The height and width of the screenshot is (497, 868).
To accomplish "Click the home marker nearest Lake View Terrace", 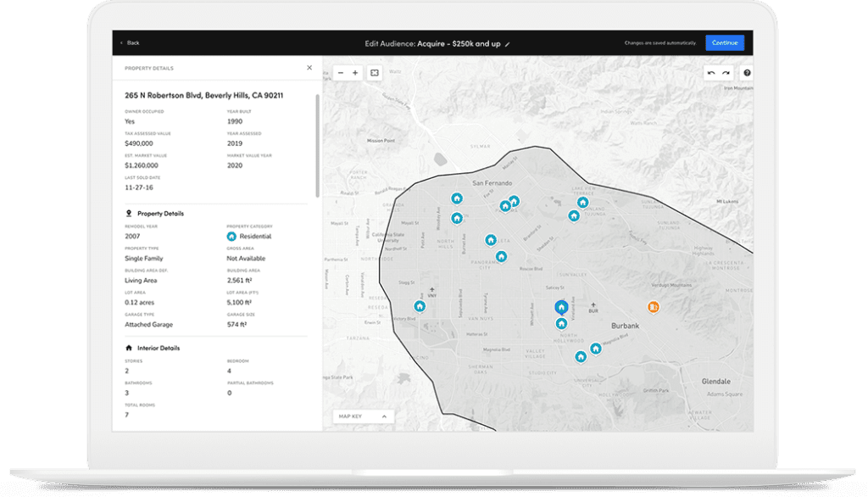I will coord(582,202).
